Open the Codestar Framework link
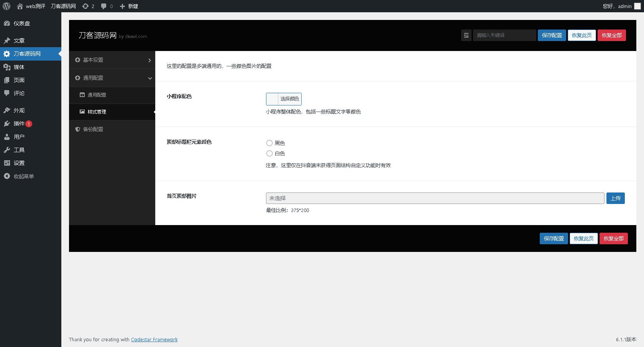Image resolution: width=644 pixels, height=347 pixels. [154, 339]
